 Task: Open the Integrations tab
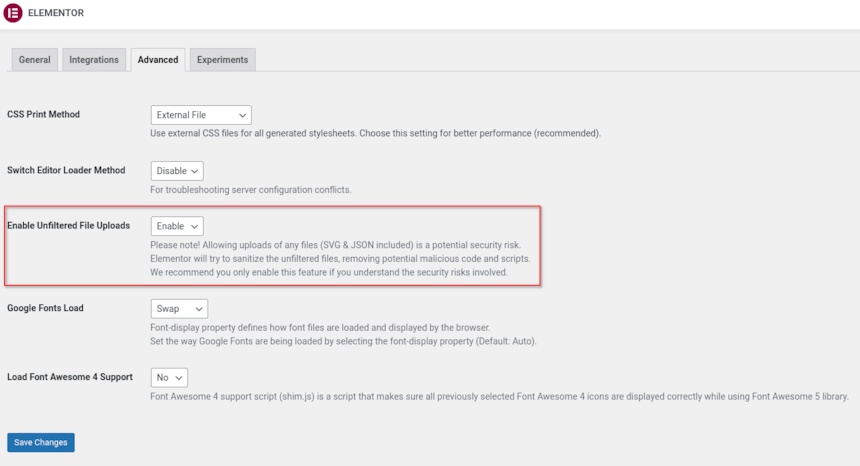(94, 60)
